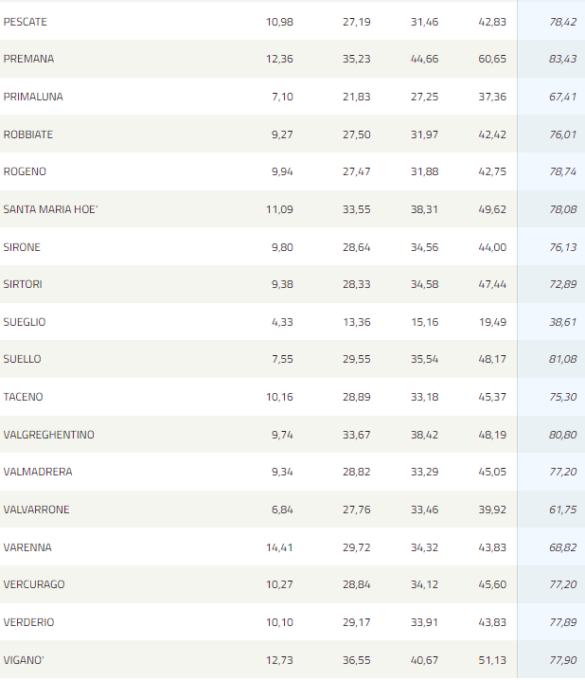
Task: Click PRIMALUNA's final value 67,41
Action: pyautogui.click(x=563, y=96)
